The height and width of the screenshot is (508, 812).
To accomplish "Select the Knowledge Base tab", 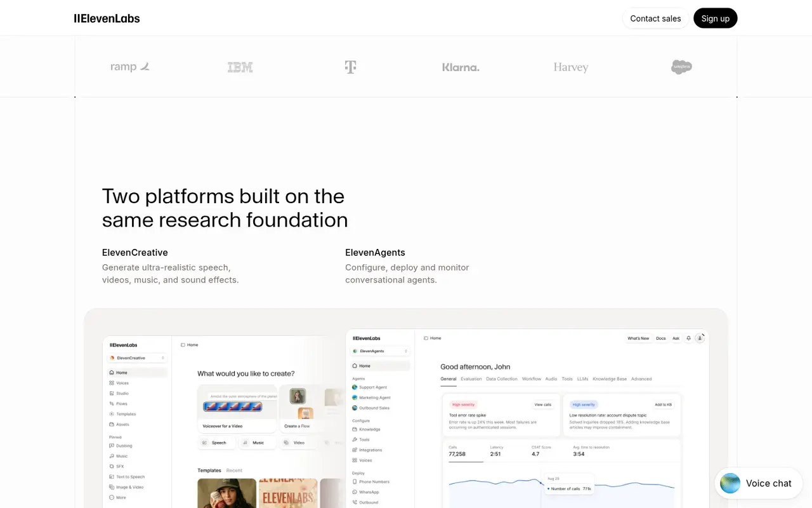I will pyautogui.click(x=610, y=379).
